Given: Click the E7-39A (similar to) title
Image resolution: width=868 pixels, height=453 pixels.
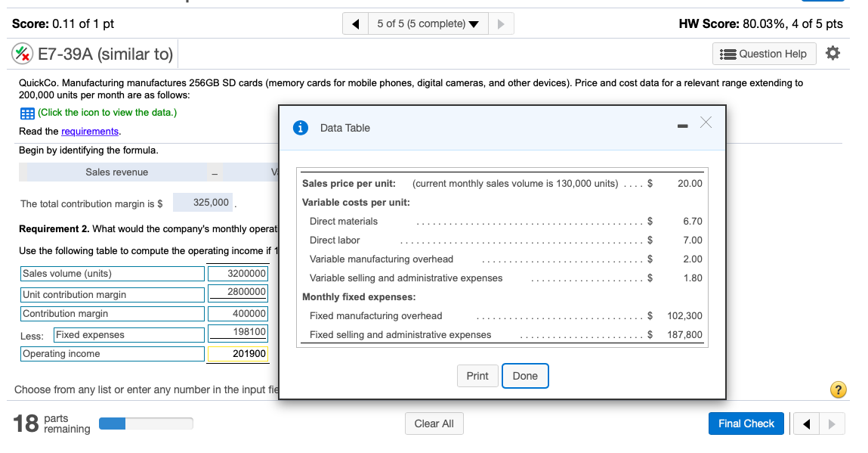Looking at the screenshot, I should pyautogui.click(x=105, y=54).
